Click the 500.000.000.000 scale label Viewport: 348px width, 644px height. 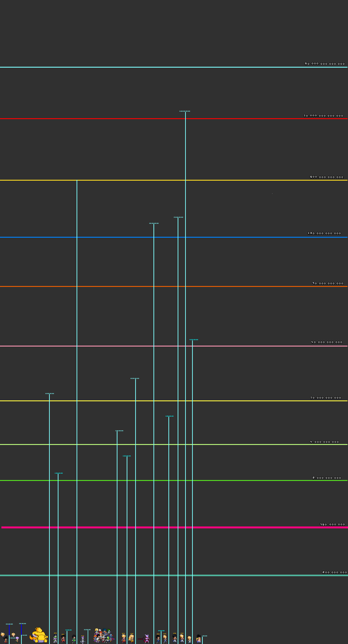[x=327, y=177]
